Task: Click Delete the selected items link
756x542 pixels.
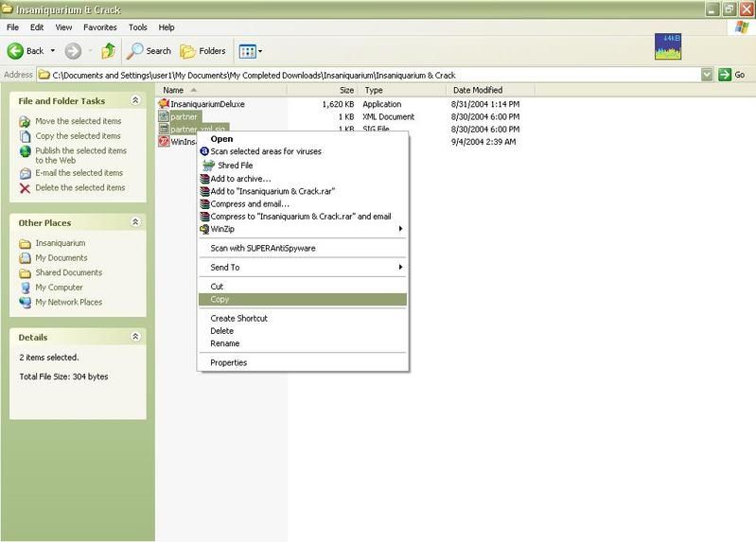Action: coord(79,188)
